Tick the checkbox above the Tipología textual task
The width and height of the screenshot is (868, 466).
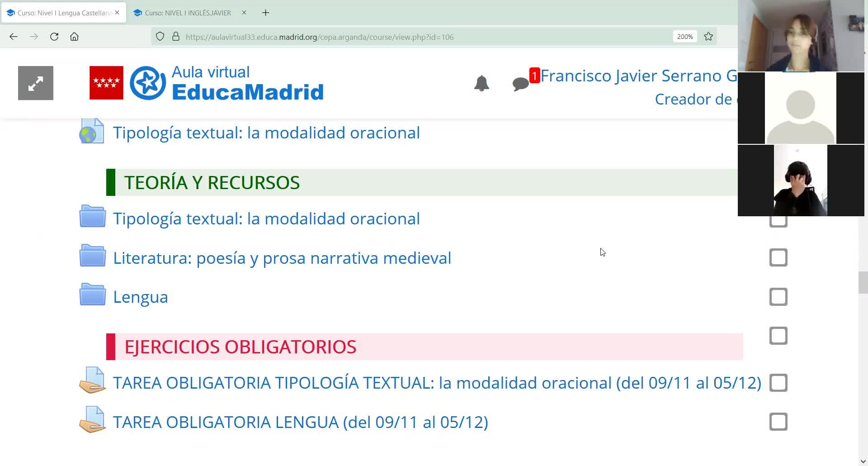tap(778, 336)
